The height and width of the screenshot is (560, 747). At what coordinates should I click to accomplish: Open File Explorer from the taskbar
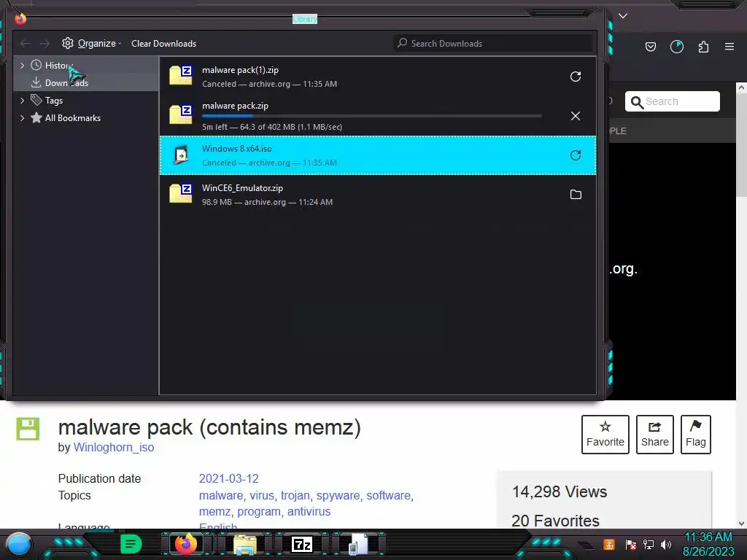pyautogui.click(x=245, y=544)
